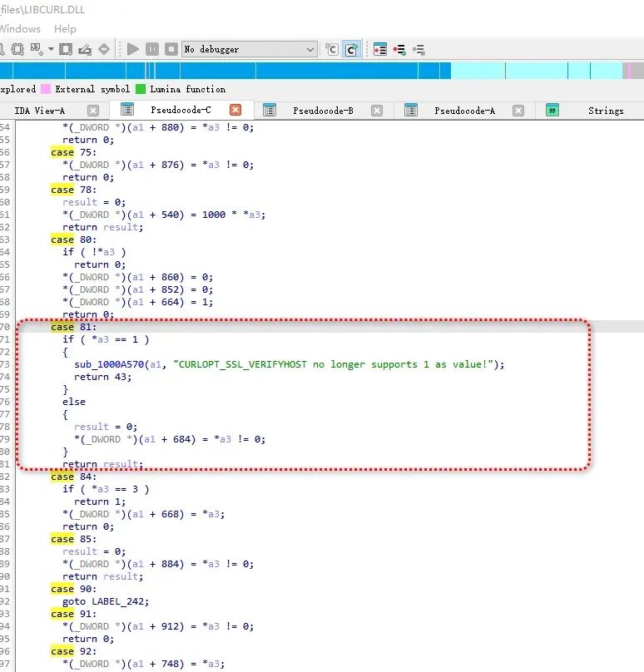Click the double-page window icon in toolbar
Image resolution: width=644 pixels, height=672 pixels.
tap(17, 49)
